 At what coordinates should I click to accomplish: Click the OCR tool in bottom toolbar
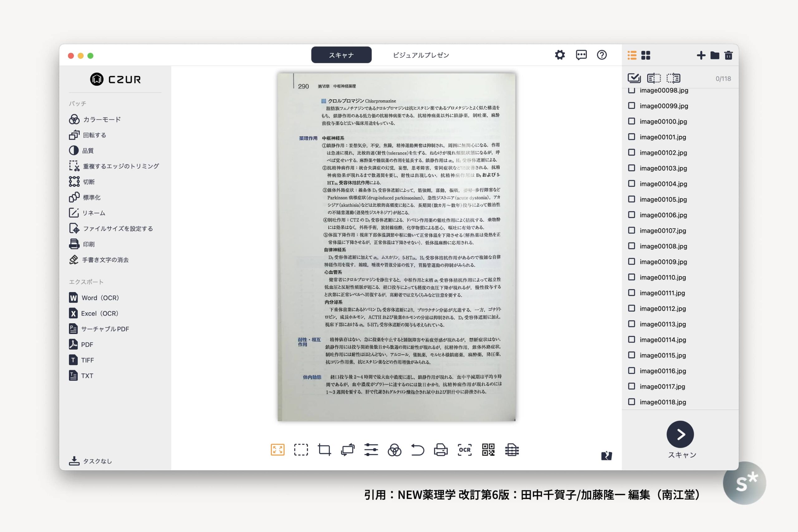point(464,450)
